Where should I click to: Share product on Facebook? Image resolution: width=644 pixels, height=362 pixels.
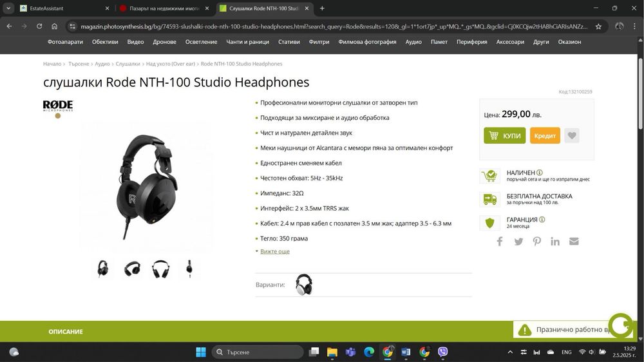coord(500,241)
